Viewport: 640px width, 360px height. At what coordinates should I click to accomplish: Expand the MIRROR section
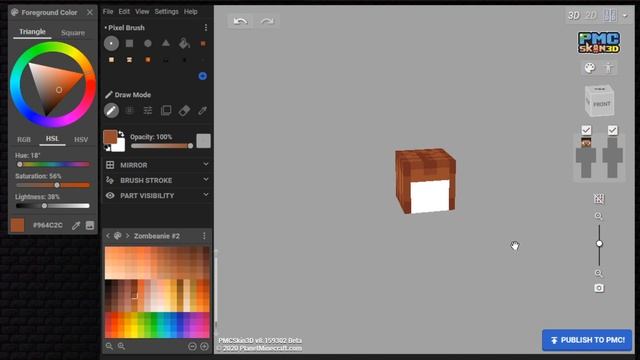click(157, 165)
